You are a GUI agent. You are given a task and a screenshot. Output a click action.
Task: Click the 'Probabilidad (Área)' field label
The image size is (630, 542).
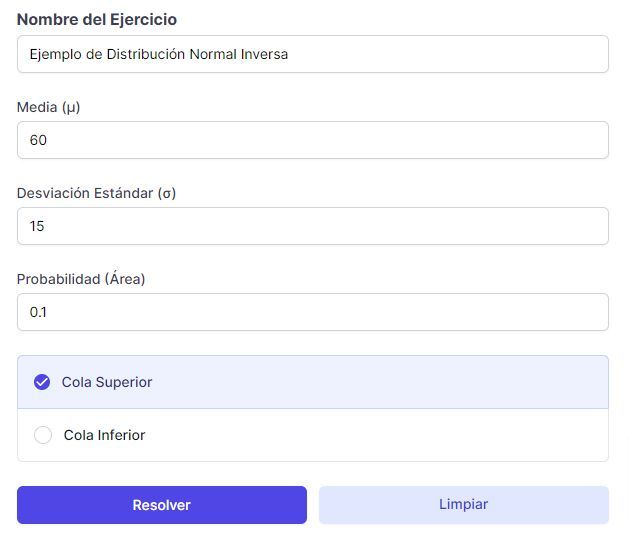click(x=81, y=279)
